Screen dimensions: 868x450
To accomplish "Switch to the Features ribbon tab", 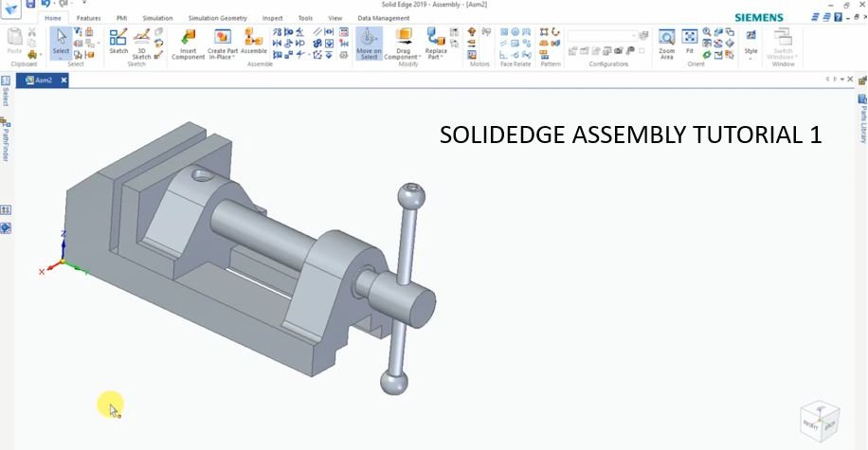I will tap(88, 18).
